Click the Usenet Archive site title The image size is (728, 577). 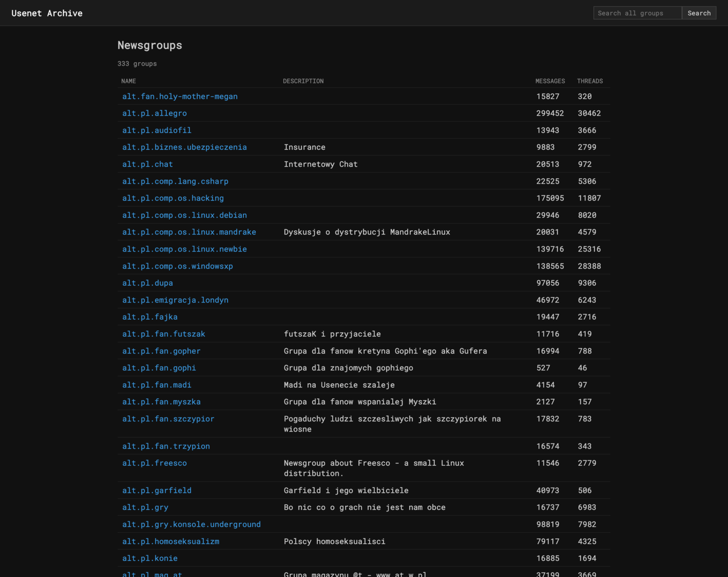(47, 13)
